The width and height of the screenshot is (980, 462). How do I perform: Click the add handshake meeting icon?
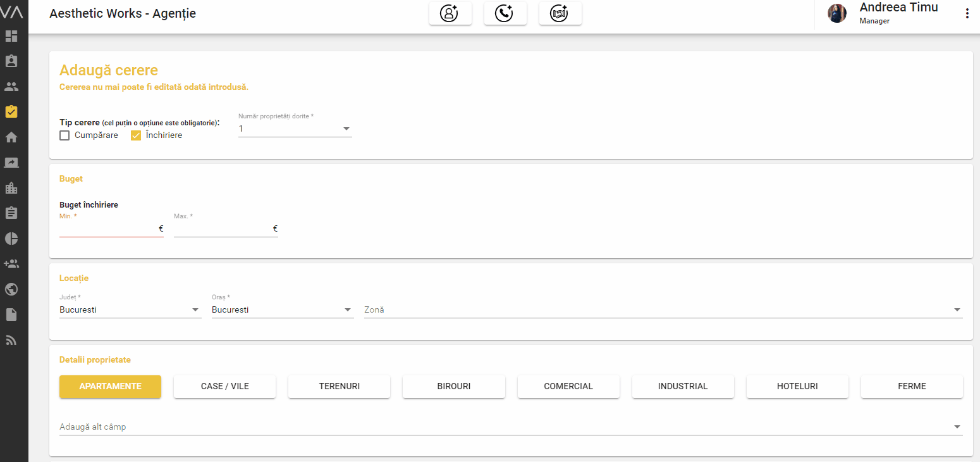tap(560, 14)
